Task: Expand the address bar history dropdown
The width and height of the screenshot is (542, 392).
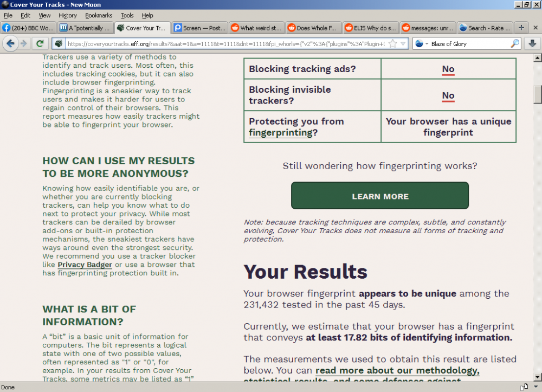Action: (x=404, y=43)
